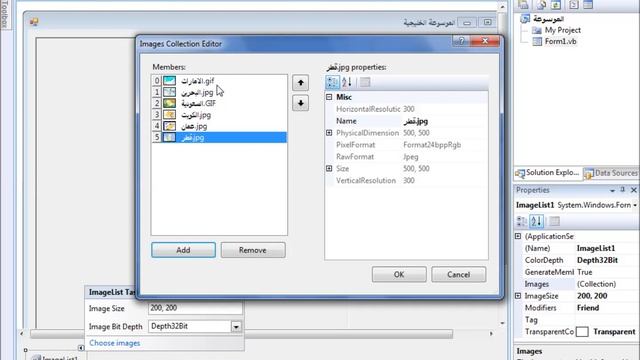Select السعودية.GIF member at index 2
Screen dimensions: 640x360
point(219,104)
